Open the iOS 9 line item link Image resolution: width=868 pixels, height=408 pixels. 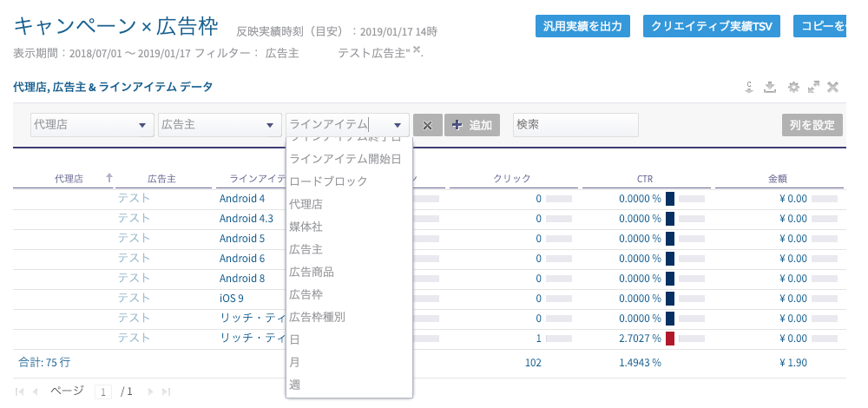click(232, 298)
